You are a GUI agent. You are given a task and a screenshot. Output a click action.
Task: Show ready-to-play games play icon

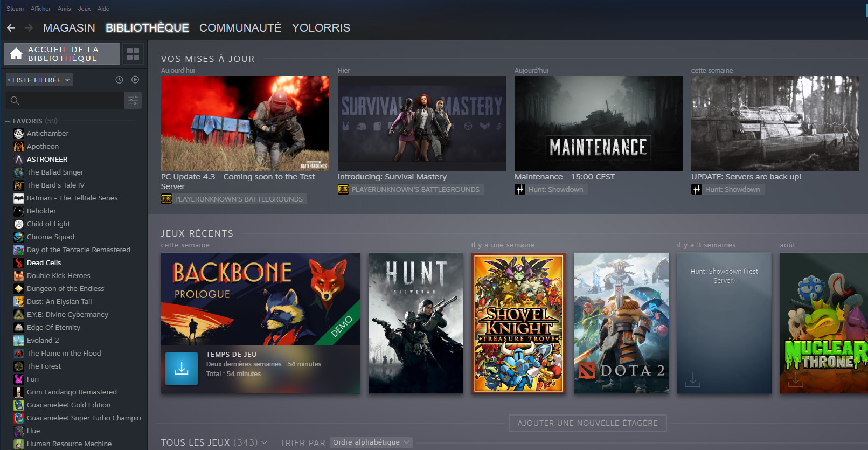click(135, 80)
